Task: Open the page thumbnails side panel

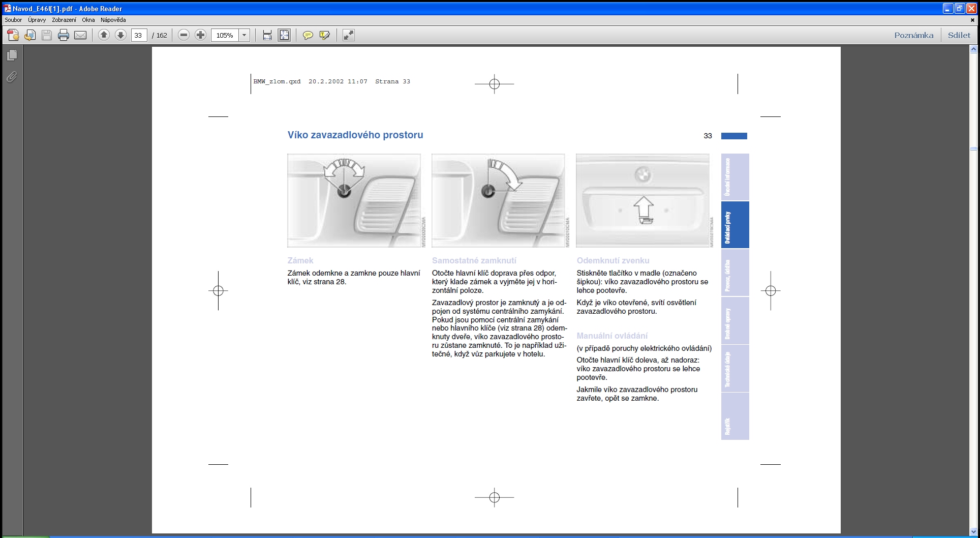Action: pyautogui.click(x=12, y=55)
